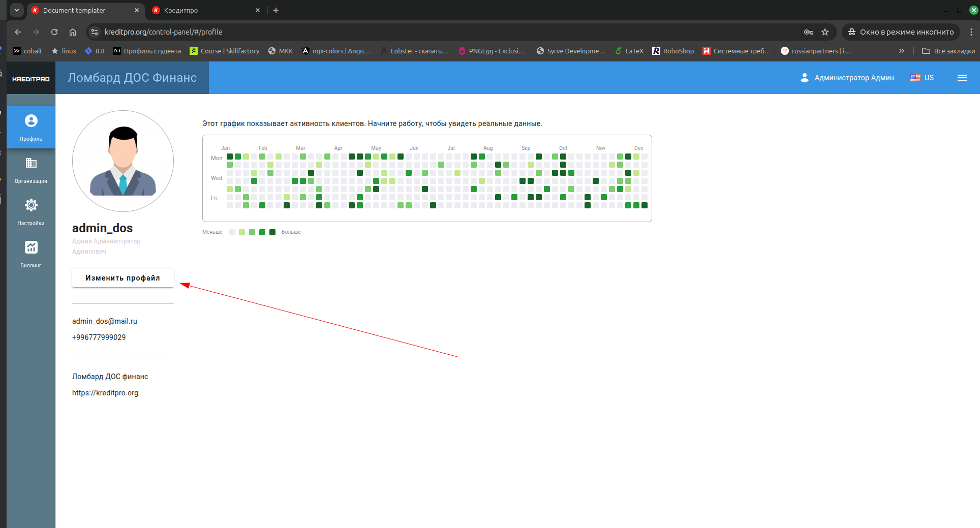Click the Изменить профайл button
Screen dimensions: 980x528
pyautogui.click(x=122, y=278)
